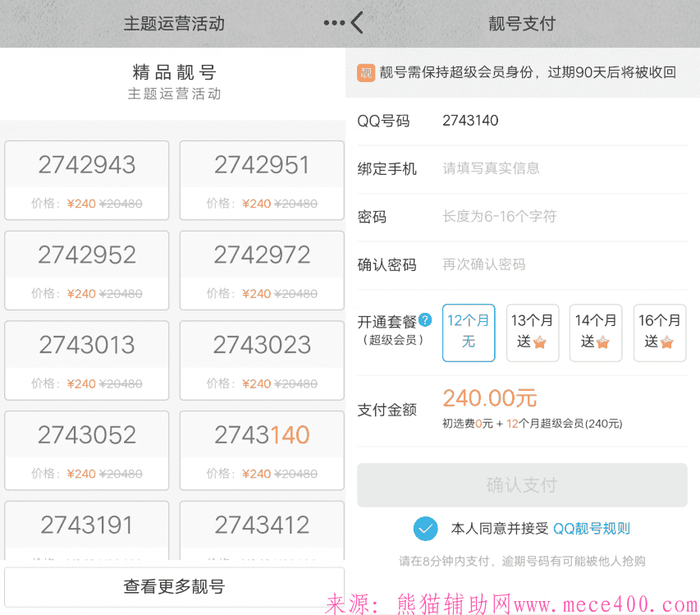The width and height of the screenshot is (700, 615).
Task: Choose the 14个月 package option
Action: tap(595, 332)
